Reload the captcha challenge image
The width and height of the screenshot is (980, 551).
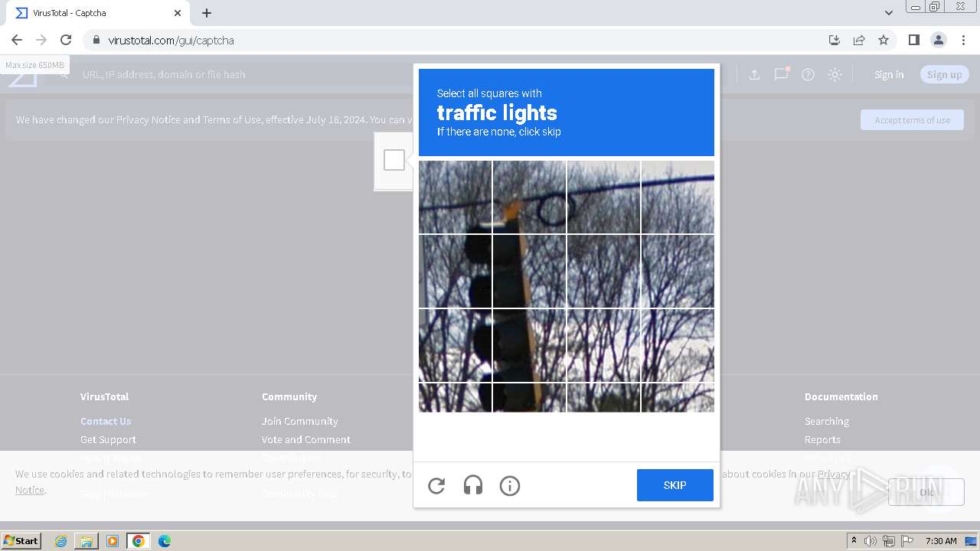point(436,485)
